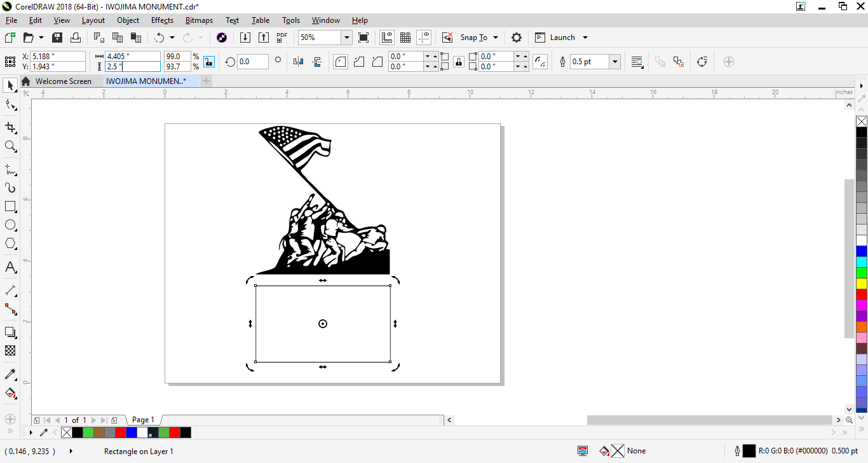
Task: Toggle relative corner scaling
Action: (541, 62)
